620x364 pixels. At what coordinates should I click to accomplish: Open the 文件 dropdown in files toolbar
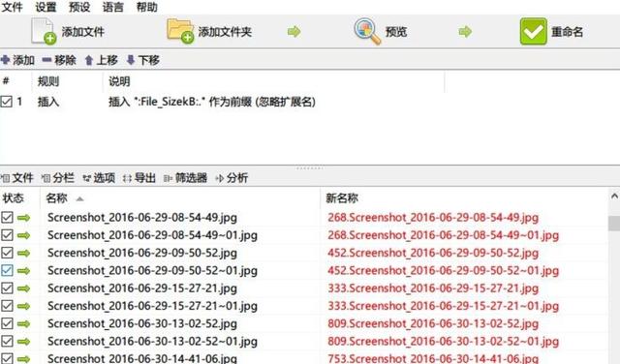(x=17, y=178)
